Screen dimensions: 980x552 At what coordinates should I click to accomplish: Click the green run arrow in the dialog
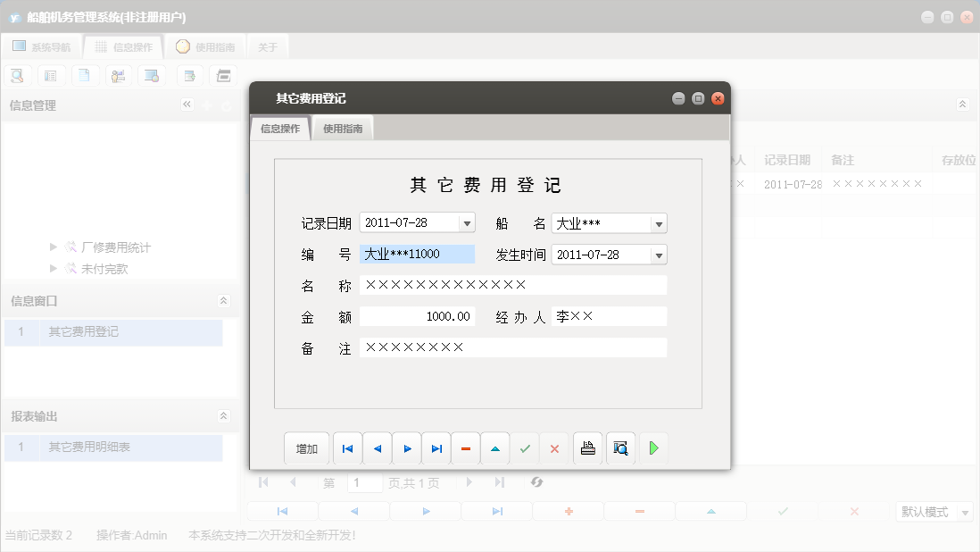coord(653,447)
